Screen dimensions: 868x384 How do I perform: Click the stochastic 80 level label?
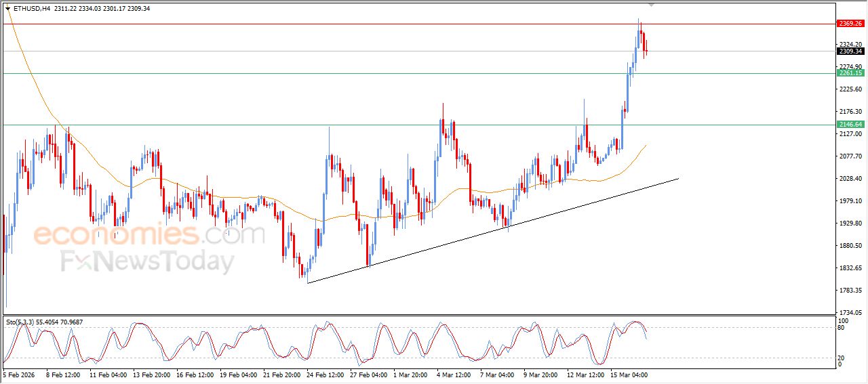pos(842,328)
